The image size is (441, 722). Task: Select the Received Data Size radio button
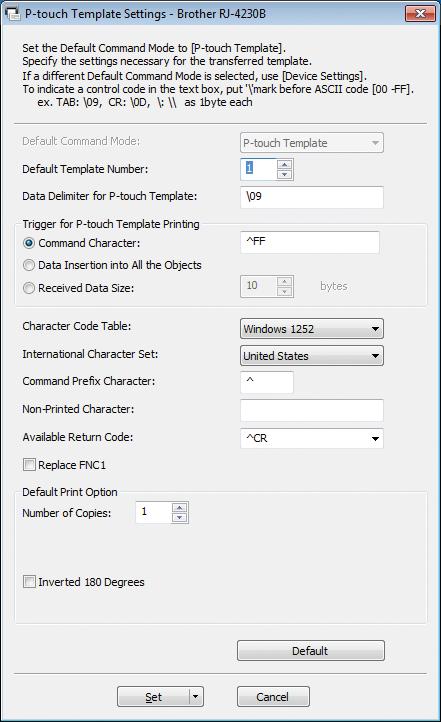[29, 288]
